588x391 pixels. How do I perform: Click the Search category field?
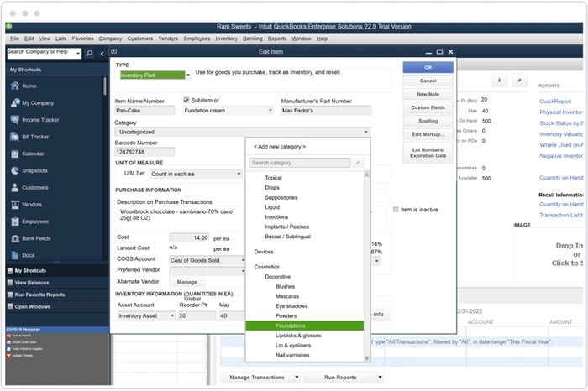click(x=300, y=163)
